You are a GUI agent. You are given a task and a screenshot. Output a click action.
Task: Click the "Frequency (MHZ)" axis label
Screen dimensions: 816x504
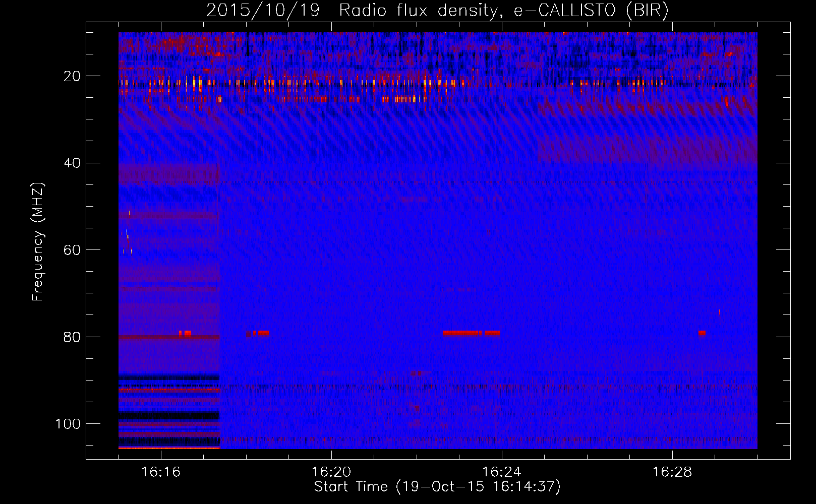(38, 242)
